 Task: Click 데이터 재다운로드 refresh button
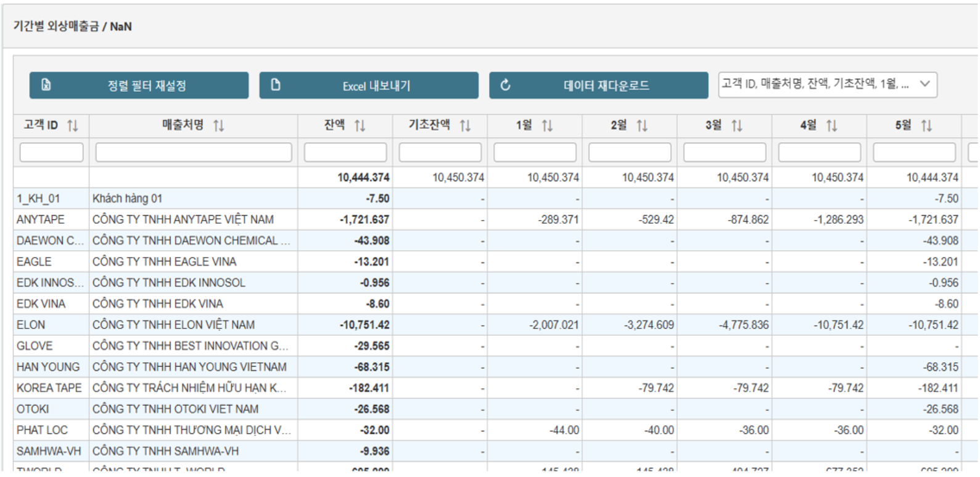click(598, 86)
